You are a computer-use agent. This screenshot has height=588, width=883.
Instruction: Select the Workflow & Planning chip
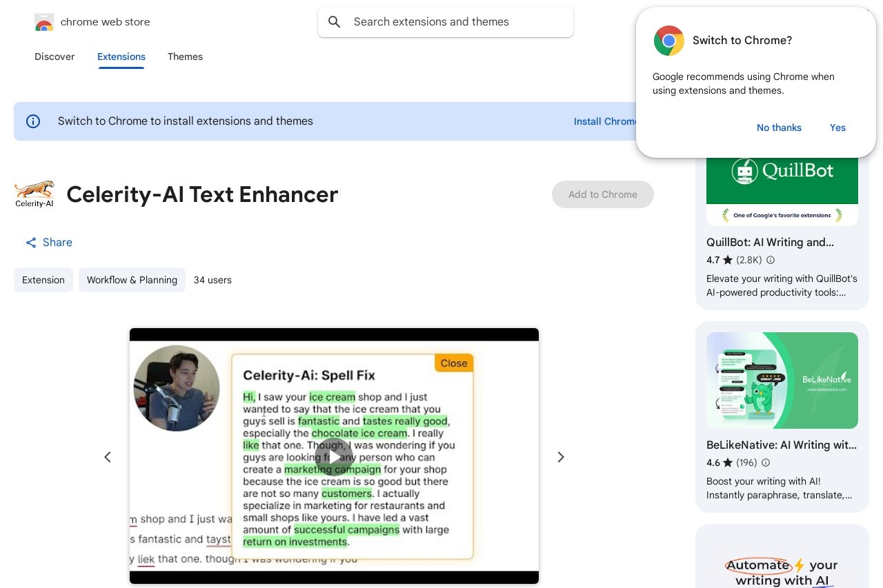click(132, 280)
